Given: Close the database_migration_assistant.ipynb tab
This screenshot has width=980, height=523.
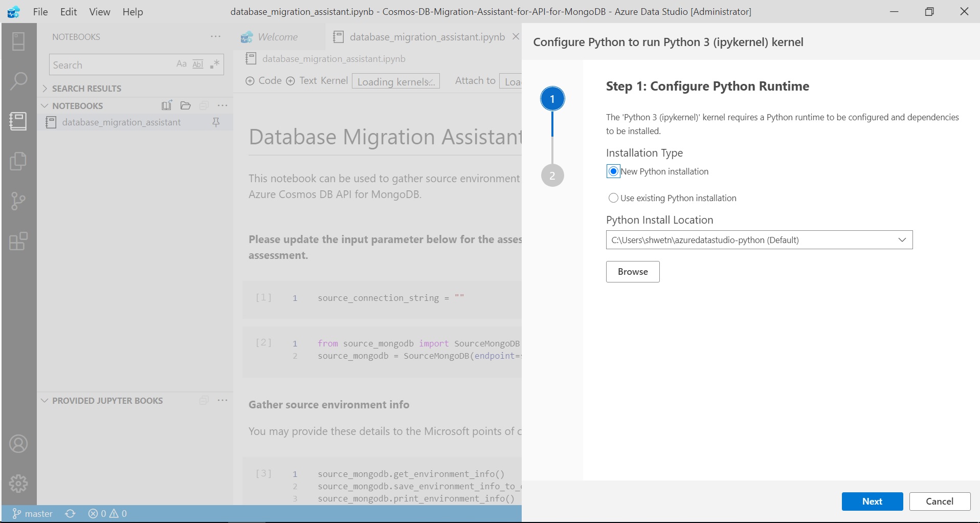Looking at the screenshot, I should click(516, 37).
